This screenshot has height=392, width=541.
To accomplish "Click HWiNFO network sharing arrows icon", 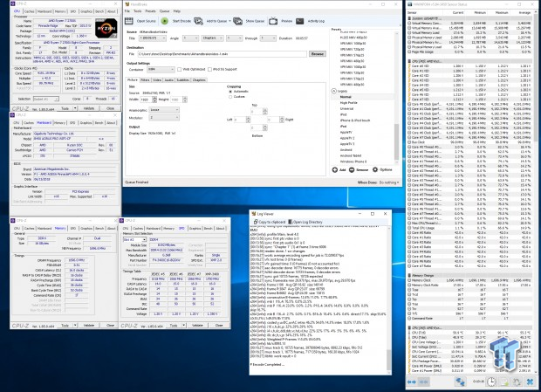I will [460, 382].
